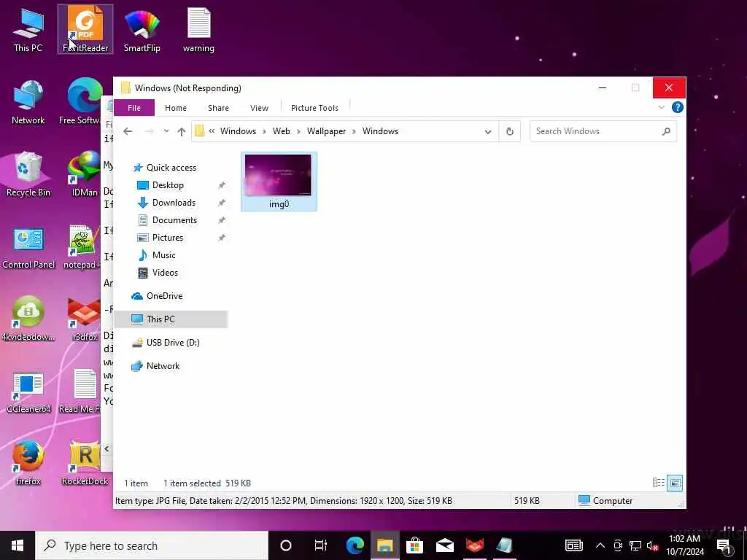Open Control Panel from the desktop
Image resolution: width=747 pixels, height=560 pixels.
(x=28, y=246)
